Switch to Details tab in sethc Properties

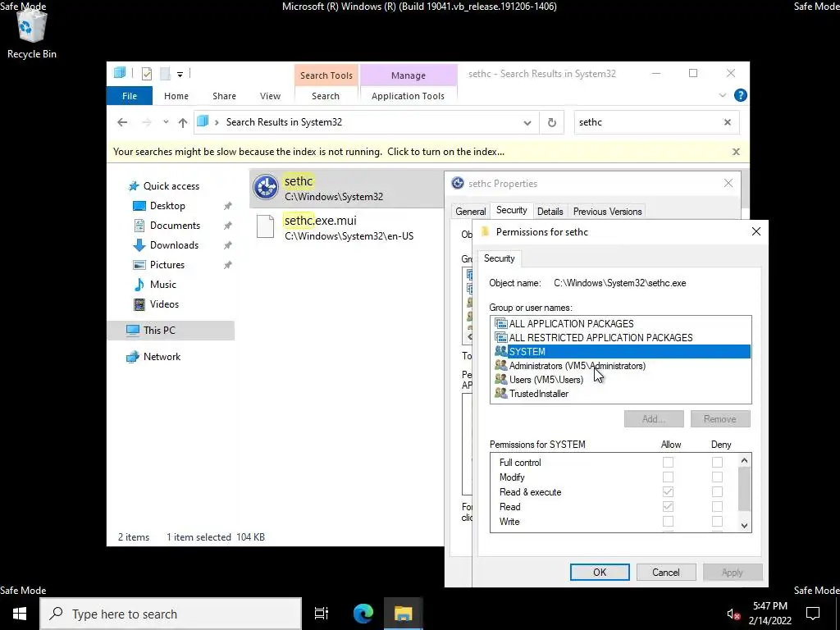click(550, 212)
